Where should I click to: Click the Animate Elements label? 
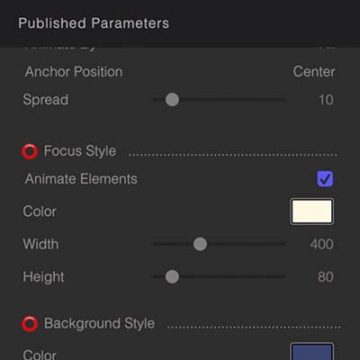[x=81, y=179]
